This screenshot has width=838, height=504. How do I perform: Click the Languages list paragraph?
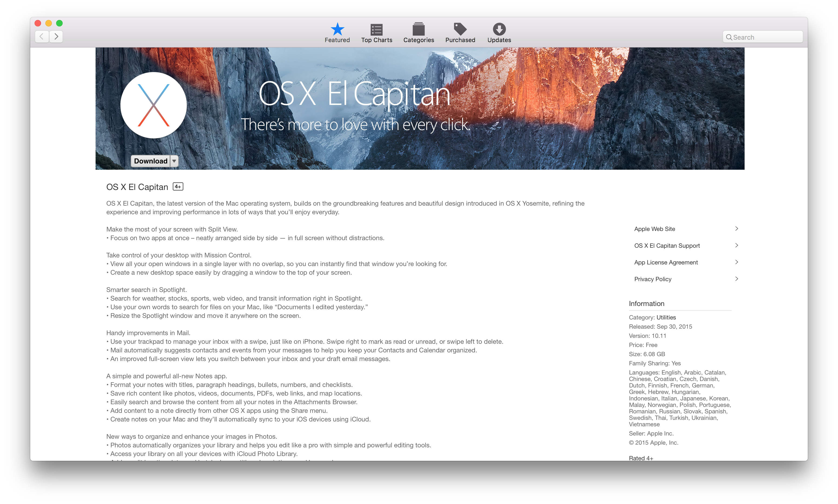click(680, 398)
